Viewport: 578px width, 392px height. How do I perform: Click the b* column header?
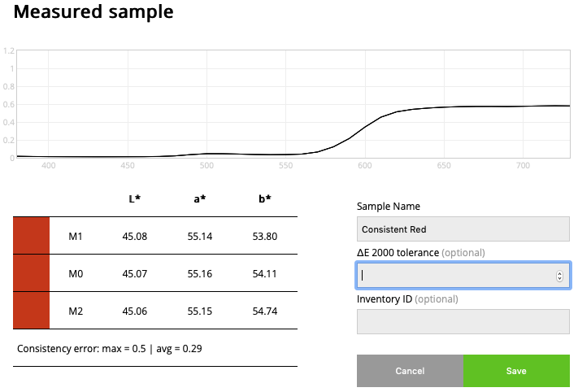pyautogui.click(x=264, y=199)
